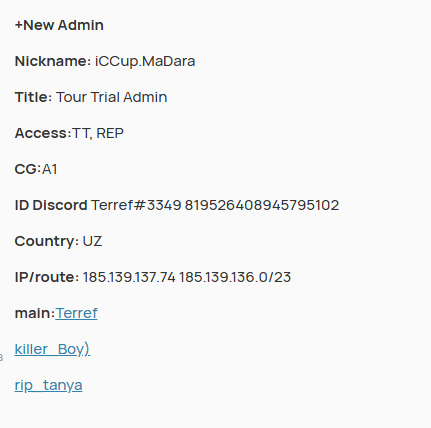Click the Tour Trial Admin title text
Image resolution: width=431 pixels, height=428 pixels.
pyautogui.click(x=112, y=97)
